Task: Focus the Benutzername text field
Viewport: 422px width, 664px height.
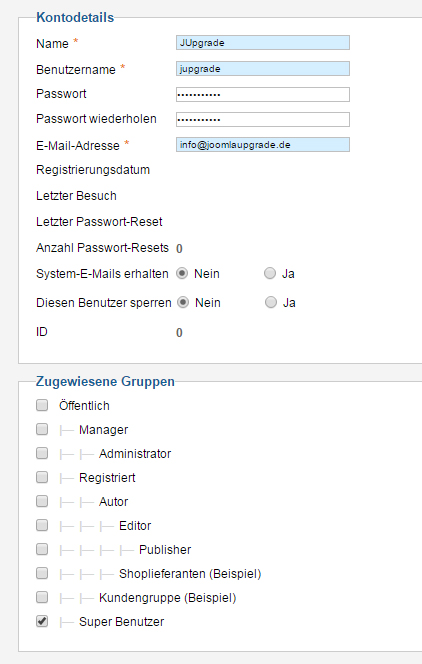Action: pyautogui.click(x=263, y=69)
